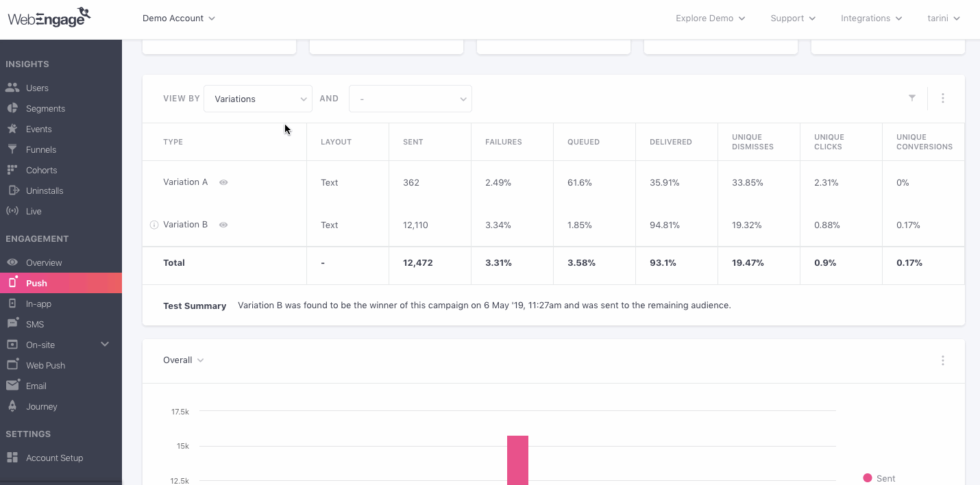Open the Live section
The height and width of the screenshot is (485, 980).
pyautogui.click(x=34, y=211)
